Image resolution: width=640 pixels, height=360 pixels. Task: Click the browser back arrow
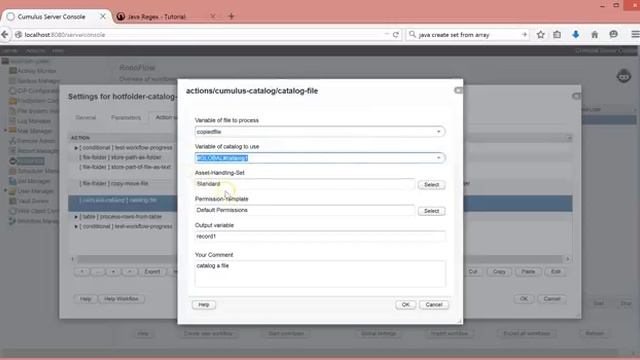[5, 35]
